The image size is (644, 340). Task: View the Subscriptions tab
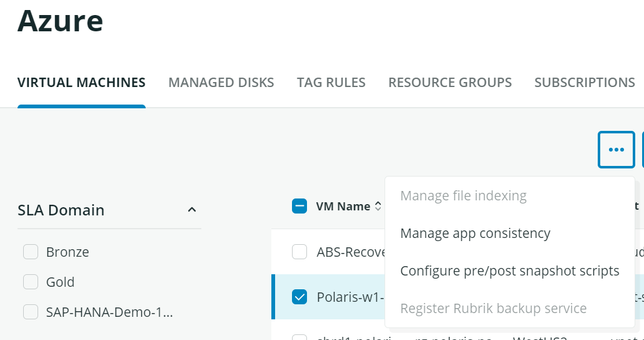[584, 83]
